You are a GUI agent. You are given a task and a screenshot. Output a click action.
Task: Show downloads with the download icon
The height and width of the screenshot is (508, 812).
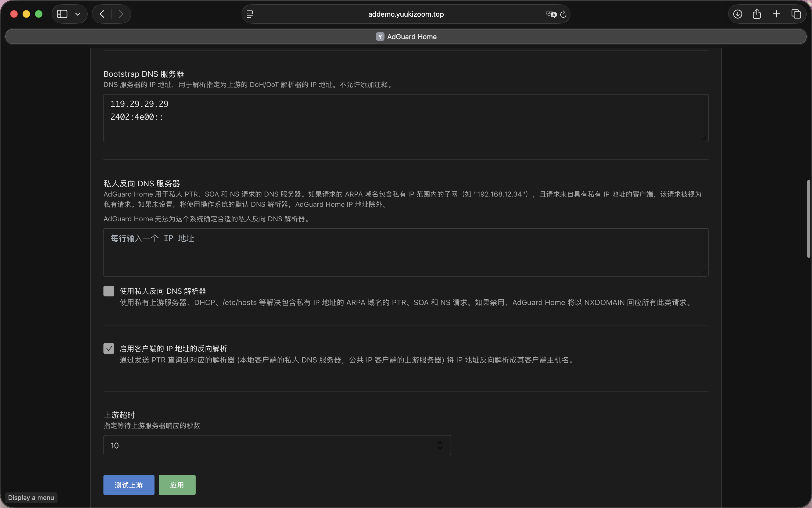(737, 14)
